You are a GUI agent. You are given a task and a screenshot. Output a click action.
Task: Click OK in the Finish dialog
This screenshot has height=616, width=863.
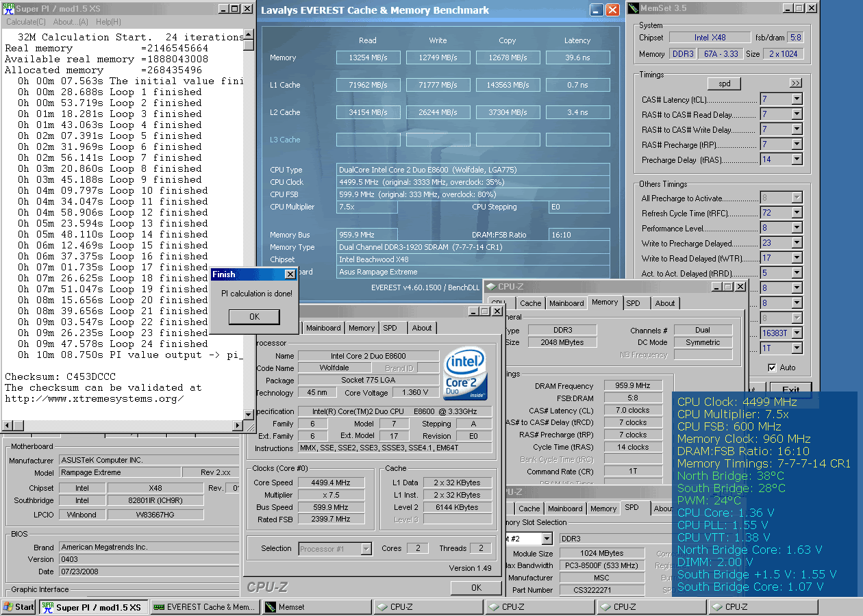[254, 317]
